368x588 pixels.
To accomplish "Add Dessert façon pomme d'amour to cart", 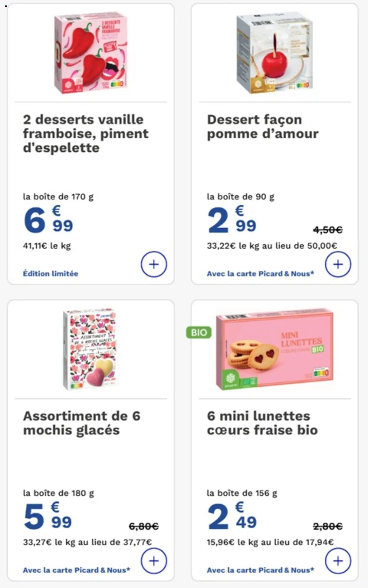I will (338, 264).
